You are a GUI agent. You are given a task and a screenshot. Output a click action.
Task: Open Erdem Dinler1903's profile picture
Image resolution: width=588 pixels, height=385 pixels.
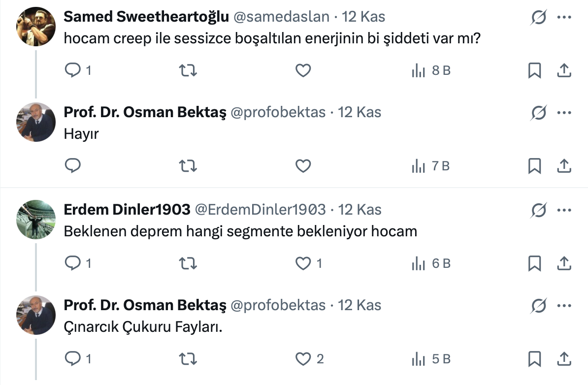(x=36, y=219)
